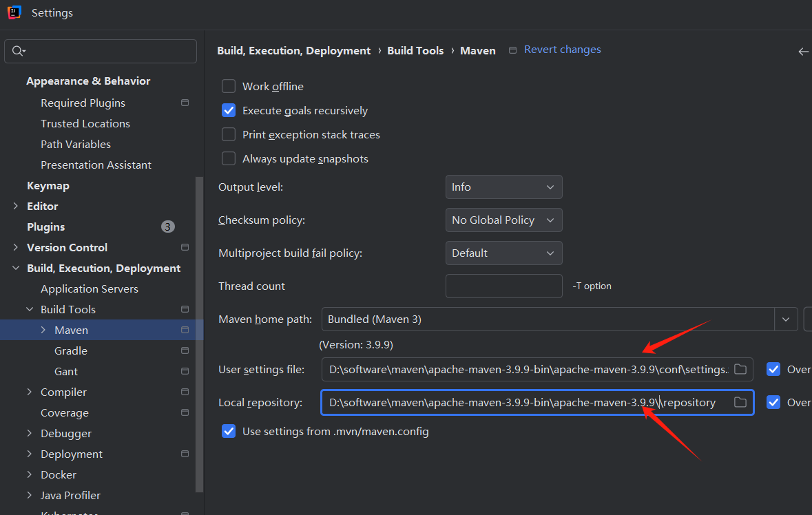Screen dimensions: 812x515
Task: Open Presentation Assistant settings
Action: 96,165
